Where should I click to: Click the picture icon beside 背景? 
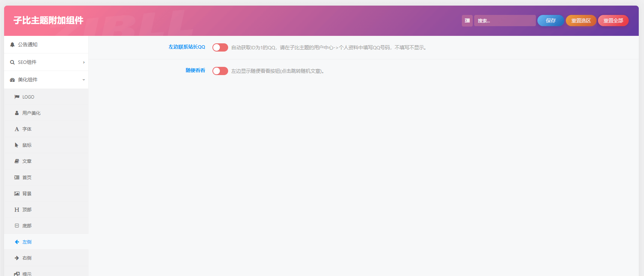[x=17, y=193]
